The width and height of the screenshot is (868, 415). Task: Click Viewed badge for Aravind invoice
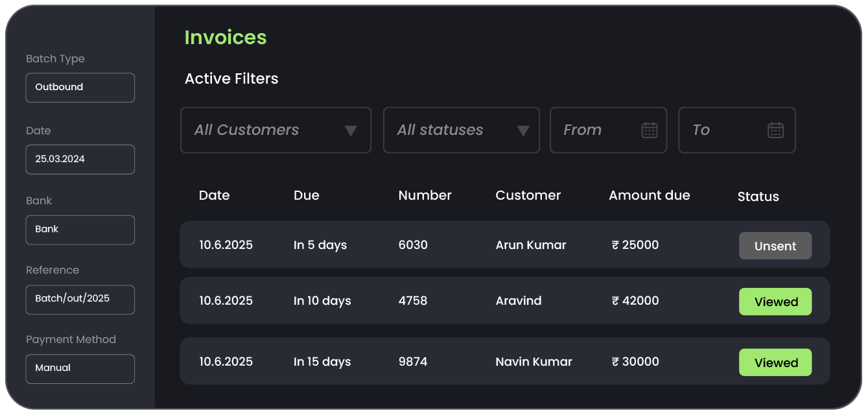(775, 302)
